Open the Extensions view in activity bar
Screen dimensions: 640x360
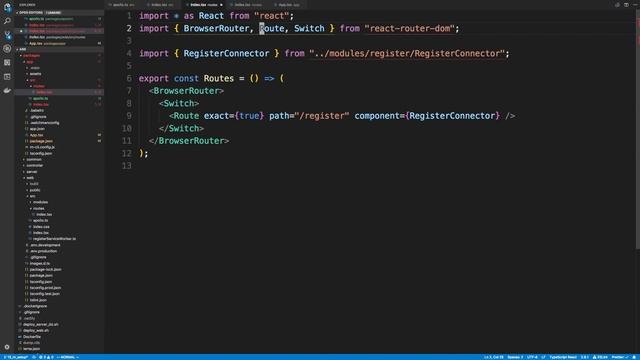pos(7,62)
